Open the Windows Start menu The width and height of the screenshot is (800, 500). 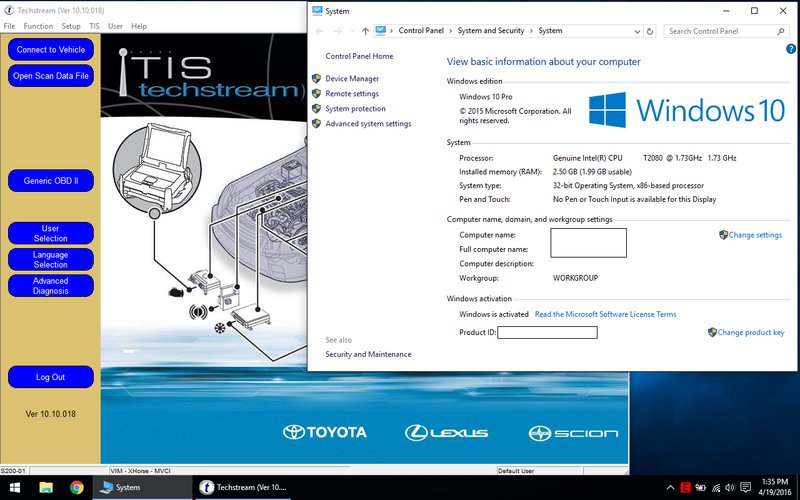click(x=15, y=488)
